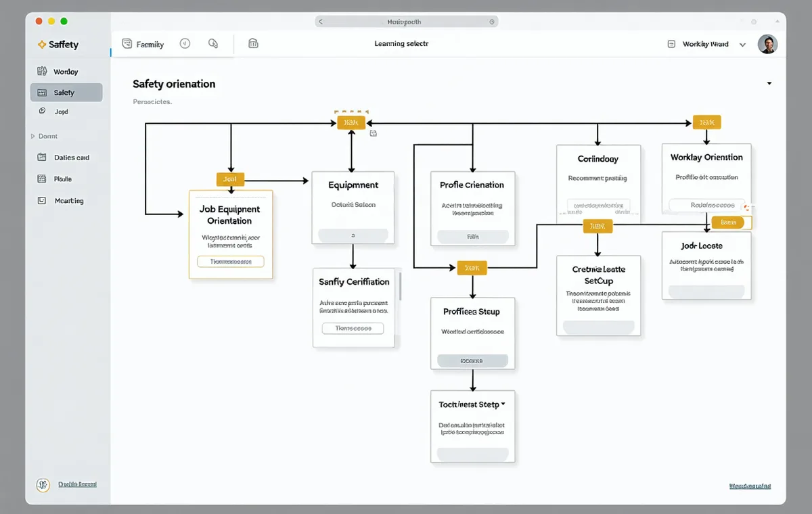Screen dimensions: 812x514
Task: Go back with the address bar chevron
Action: pyautogui.click(x=321, y=22)
